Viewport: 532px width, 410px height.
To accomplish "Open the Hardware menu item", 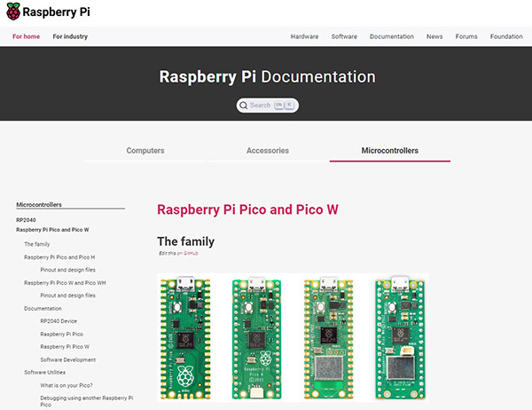I will click(x=304, y=36).
